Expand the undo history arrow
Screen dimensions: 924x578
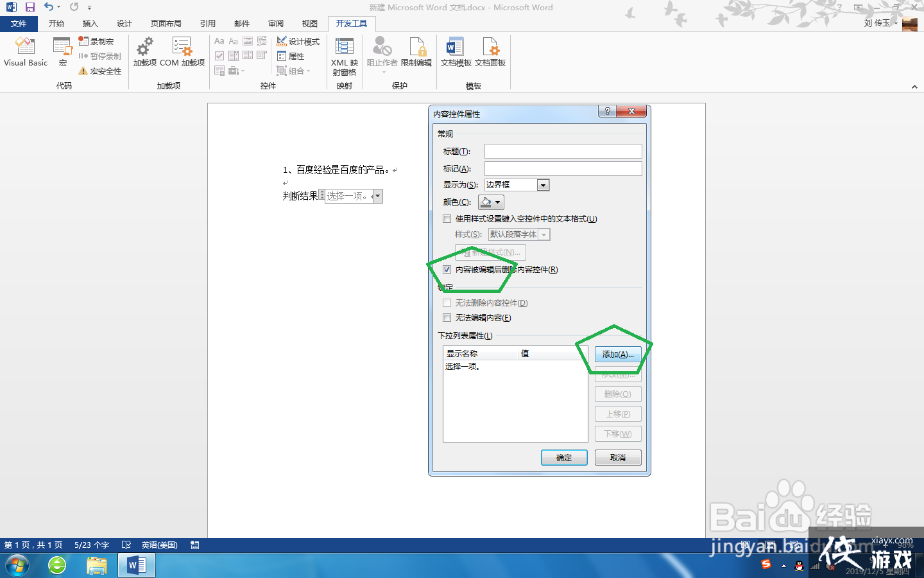[x=58, y=7]
